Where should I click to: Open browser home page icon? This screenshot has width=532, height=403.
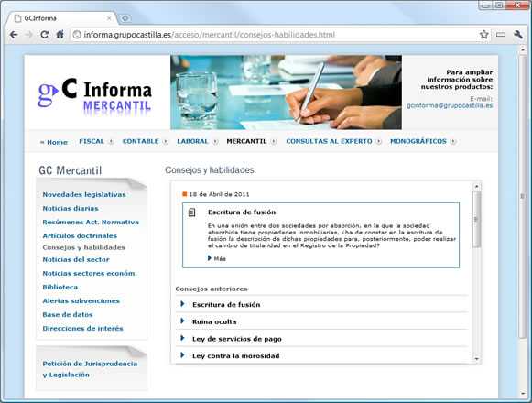60,35
